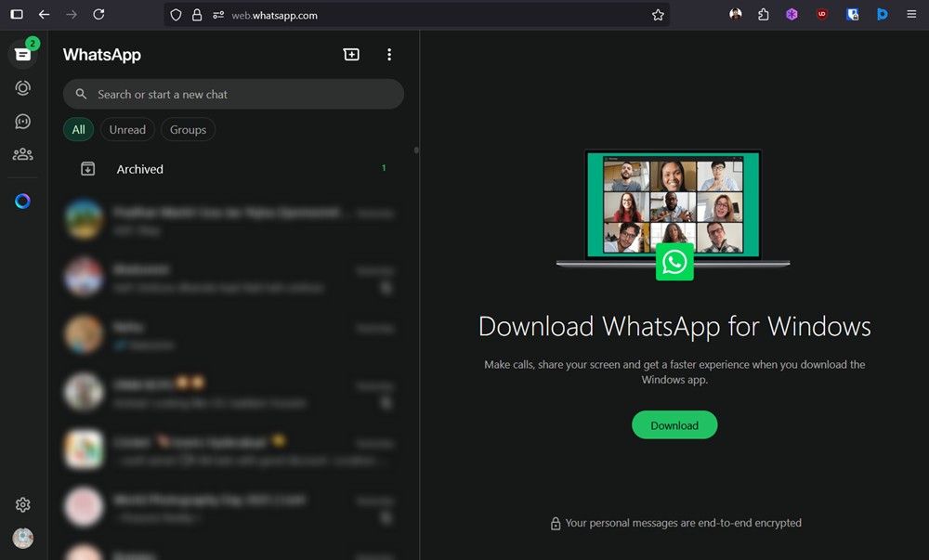Click the Search or start a new chat field
This screenshot has width=929, height=560.
[x=232, y=94]
